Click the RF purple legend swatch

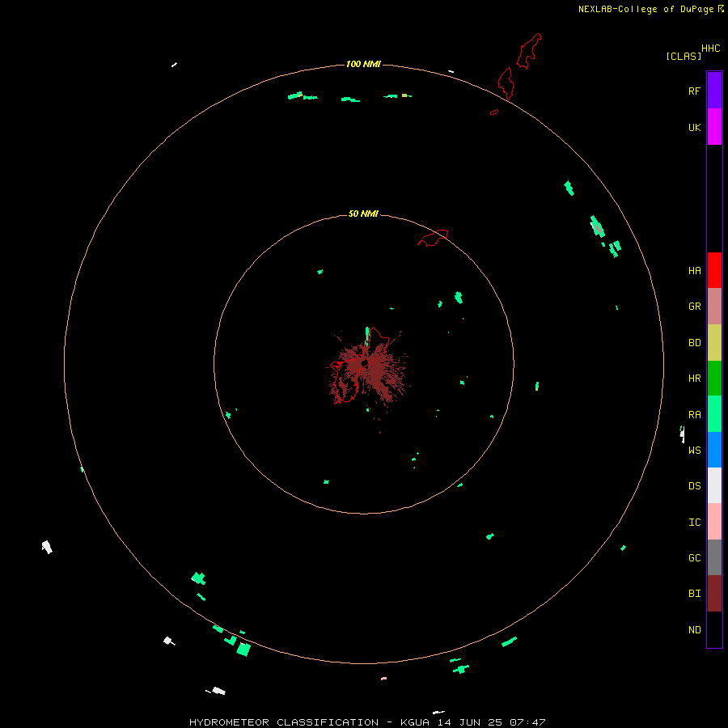[x=714, y=91]
